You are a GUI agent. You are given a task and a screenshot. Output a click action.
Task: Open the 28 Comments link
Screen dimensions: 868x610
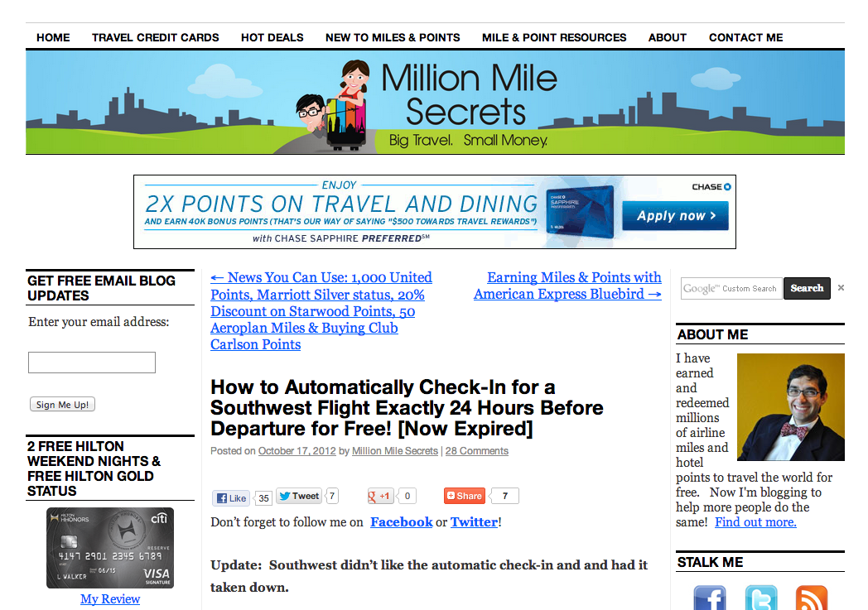476,451
